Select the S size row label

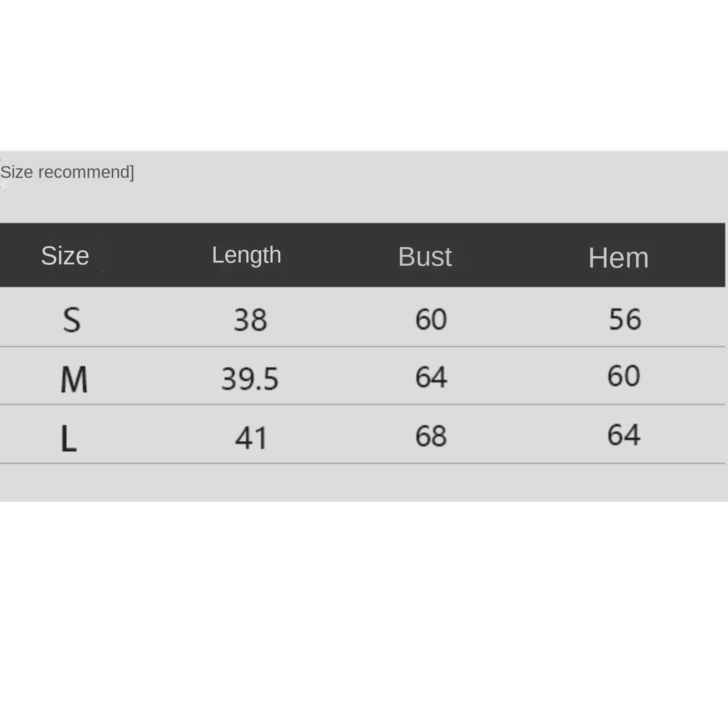click(72, 320)
